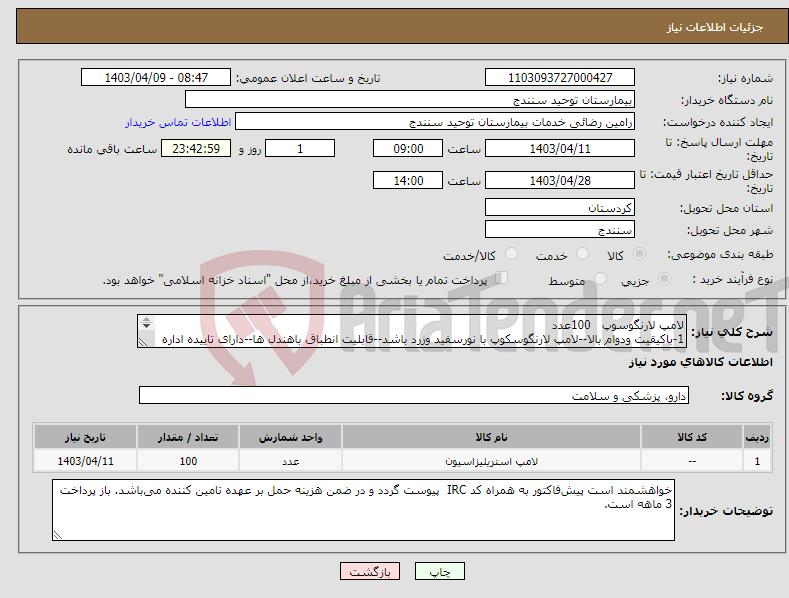Click price validity date 1403/04/28 field
Image resolution: width=789 pixels, height=598 pixels.
pos(560,180)
